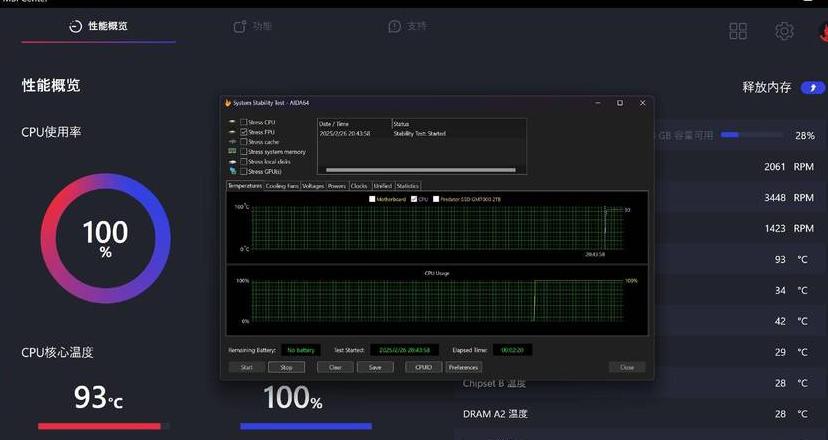The height and width of the screenshot is (440, 828).
Task: Click the Stress FPU chip icon
Action: click(232, 132)
